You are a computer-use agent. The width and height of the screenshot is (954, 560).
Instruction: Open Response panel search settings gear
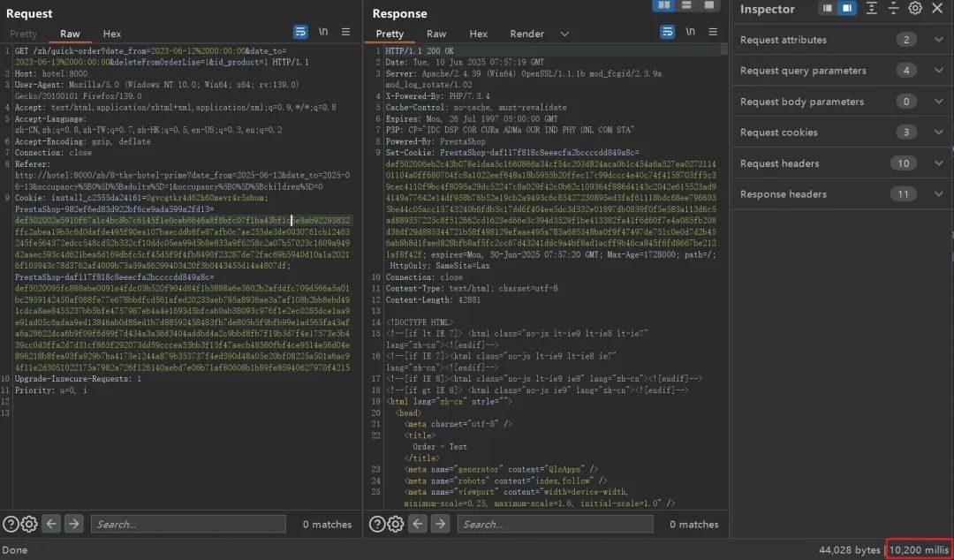coord(396,524)
